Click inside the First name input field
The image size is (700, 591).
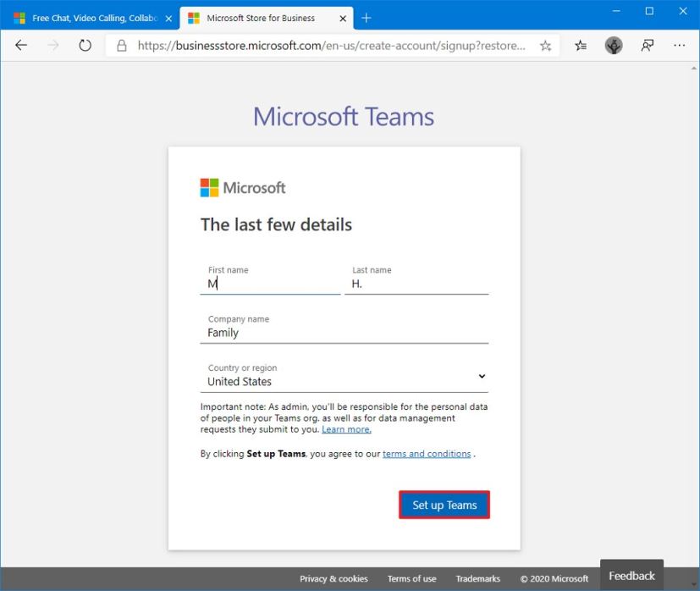tap(269, 284)
